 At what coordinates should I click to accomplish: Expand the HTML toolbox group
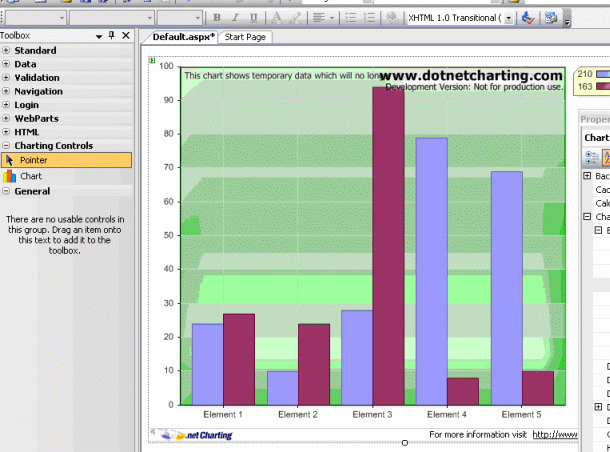[x=6, y=131]
